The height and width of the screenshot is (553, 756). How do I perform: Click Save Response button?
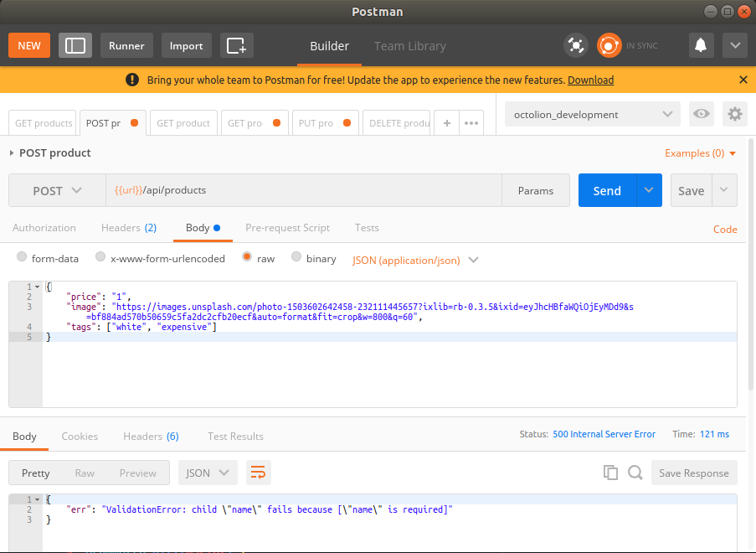point(694,473)
